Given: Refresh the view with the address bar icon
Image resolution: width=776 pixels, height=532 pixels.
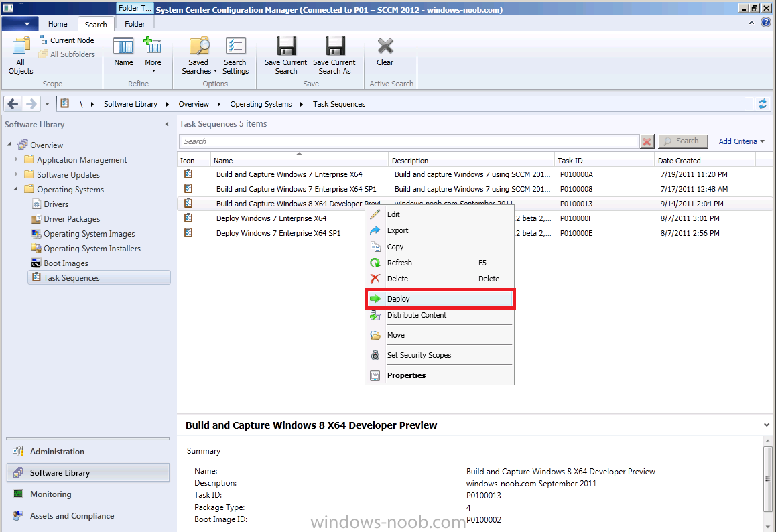Looking at the screenshot, I should point(763,104).
